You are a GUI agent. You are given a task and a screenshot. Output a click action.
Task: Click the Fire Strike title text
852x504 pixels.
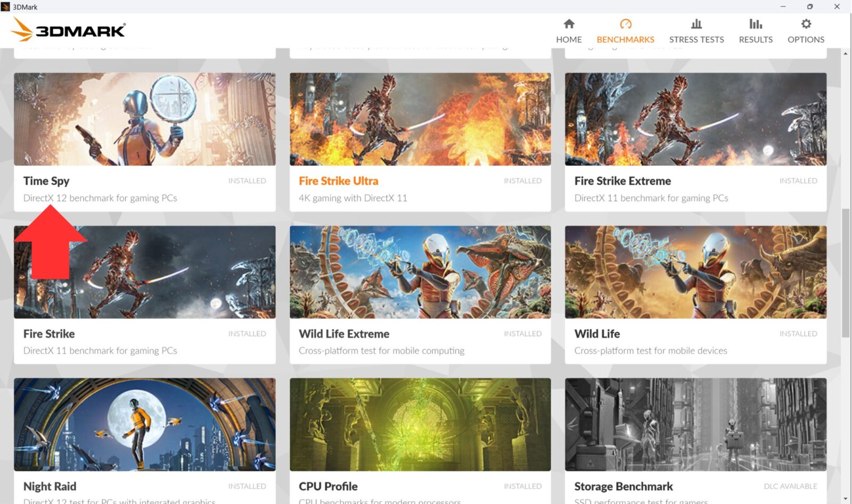[49, 334]
